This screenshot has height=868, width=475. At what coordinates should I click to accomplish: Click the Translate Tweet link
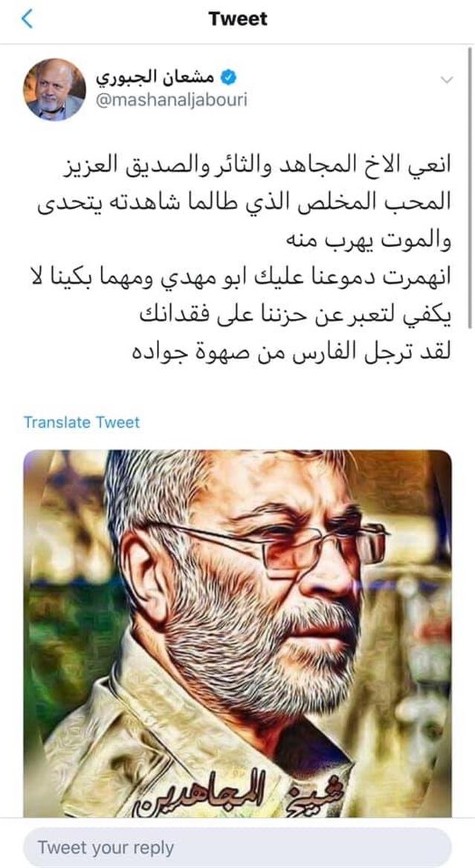[x=81, y=422]
